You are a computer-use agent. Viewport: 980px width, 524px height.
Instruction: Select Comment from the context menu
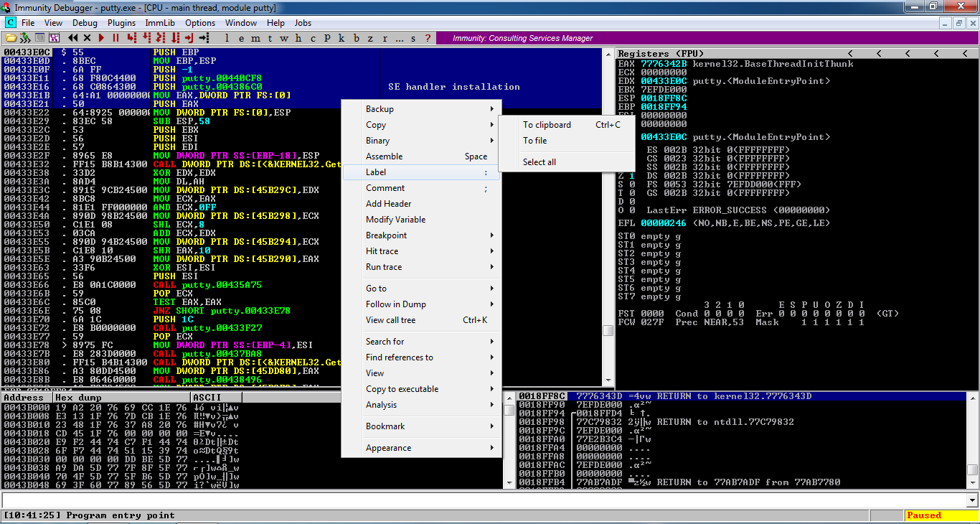pyautogui.click(x=421, y=188)
